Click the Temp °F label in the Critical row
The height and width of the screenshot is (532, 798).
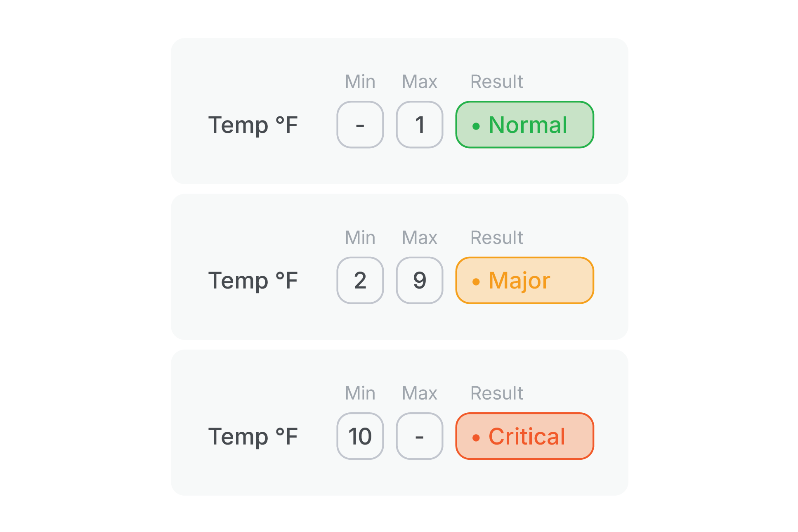[x=253, y=436]
